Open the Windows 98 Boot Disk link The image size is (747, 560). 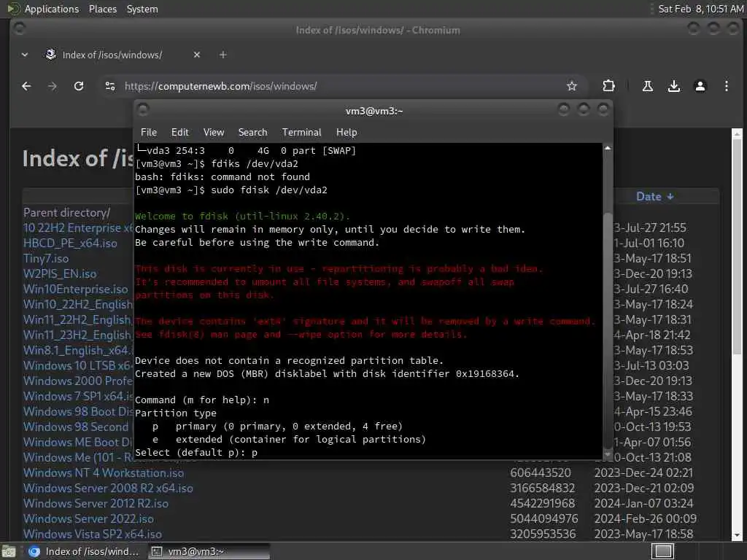[x=78, y=411]
